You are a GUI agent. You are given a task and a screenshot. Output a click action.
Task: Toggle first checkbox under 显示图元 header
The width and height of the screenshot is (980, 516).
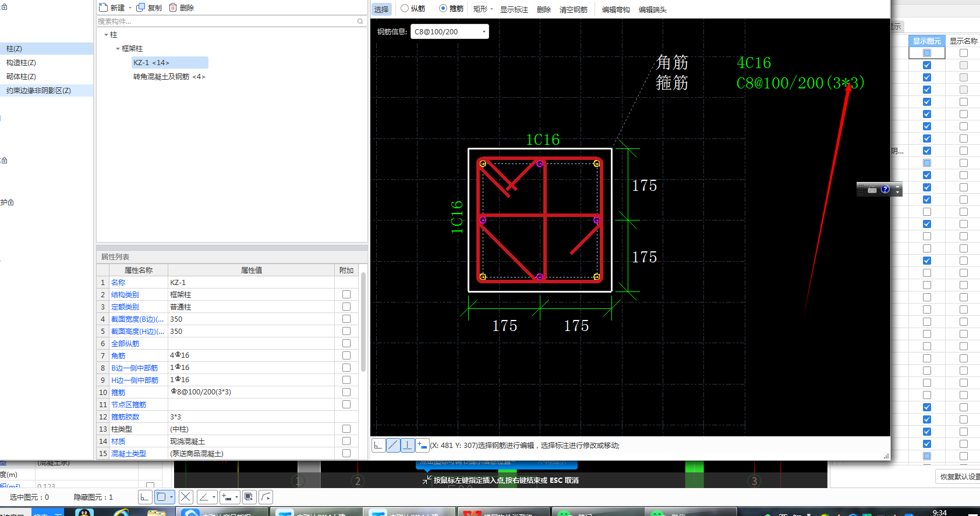[x=927, y=53]
